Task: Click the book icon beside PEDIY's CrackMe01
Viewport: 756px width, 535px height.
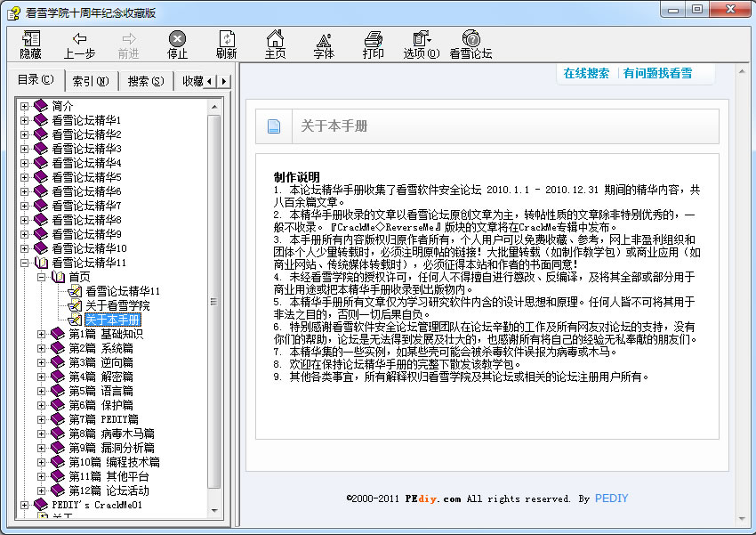Action: pos(41,505)
